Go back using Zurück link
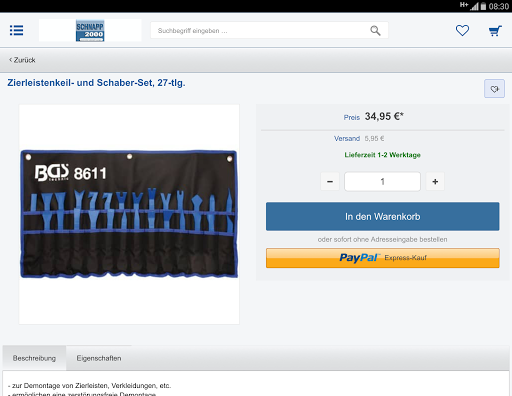The image size is (512, 396). [22, 60]
